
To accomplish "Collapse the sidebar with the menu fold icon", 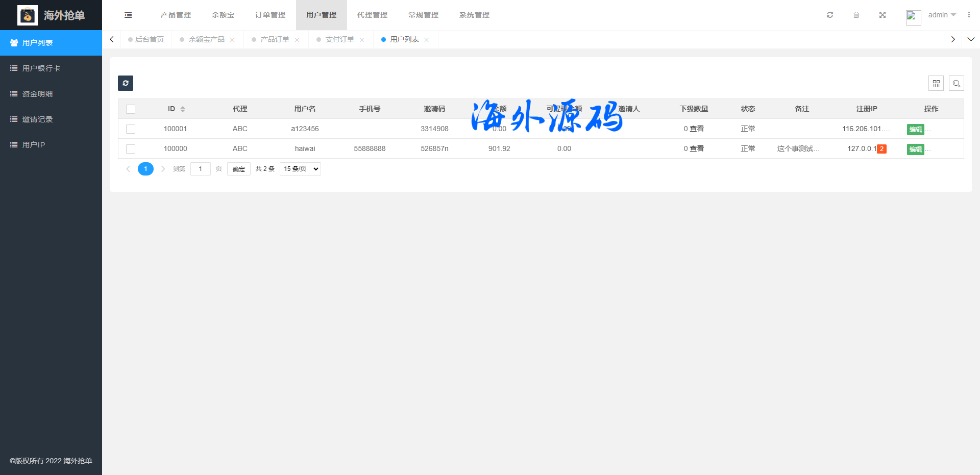I will pos(128,15).
